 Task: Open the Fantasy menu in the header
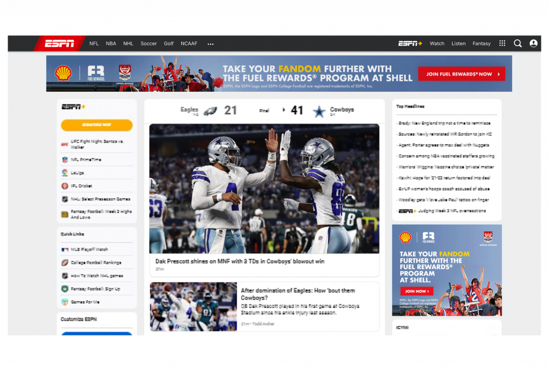point(481,43)
